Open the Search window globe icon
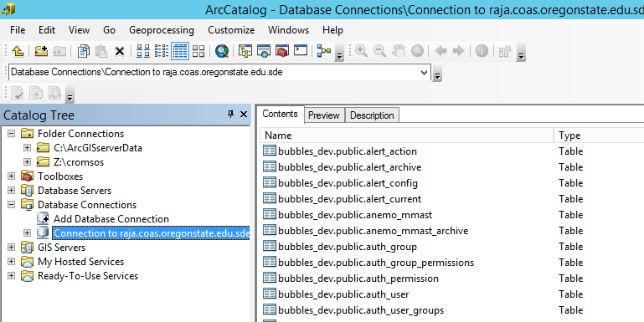 point(222,51)
